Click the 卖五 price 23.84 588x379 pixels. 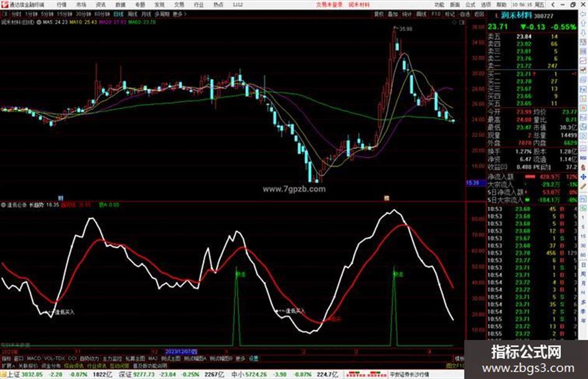524,37
